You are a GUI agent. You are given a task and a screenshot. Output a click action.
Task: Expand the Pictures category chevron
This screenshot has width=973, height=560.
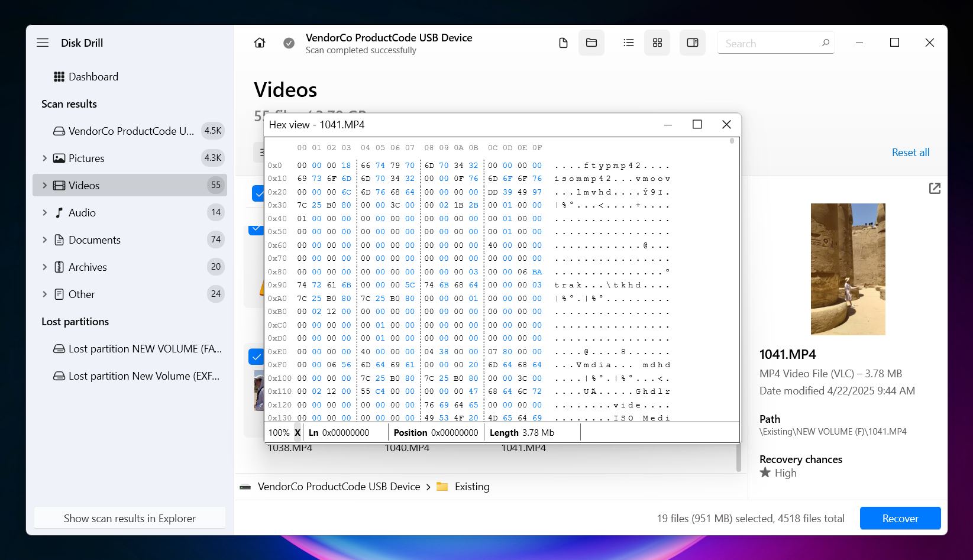[x=44, y=158]
